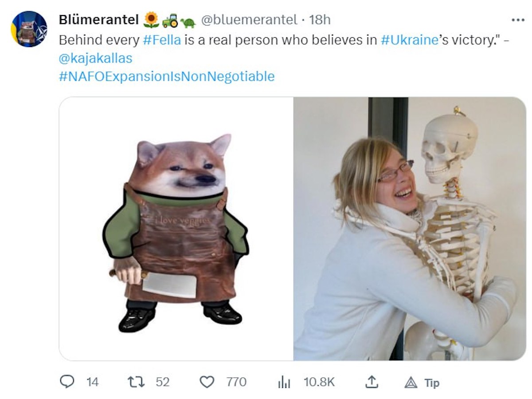
Task: Open the #NAFOExpansionIsNonNegotiable hashtag
Action: (x=167, y=76)
